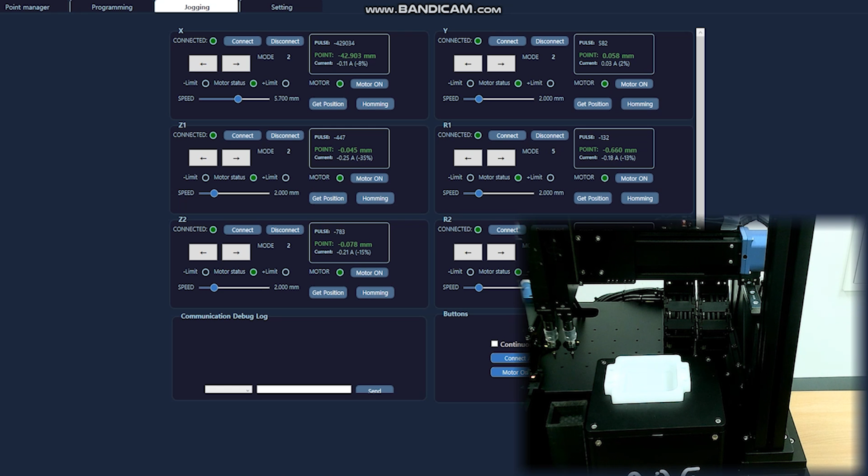This screenshot has height=476, width=868.
Task: Jog the Y axis left using the arrow
Action: [x=468, y=63]
